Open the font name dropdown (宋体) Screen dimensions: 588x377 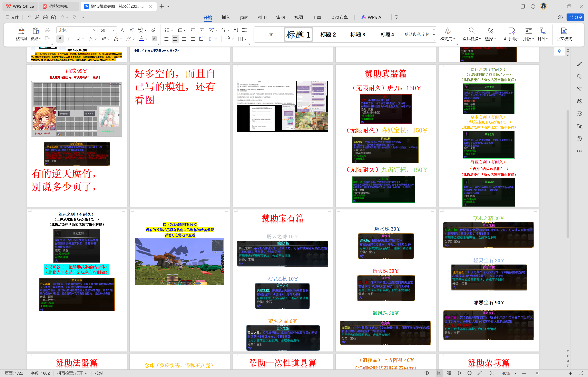pyautogui.click(x=95, y=30)
